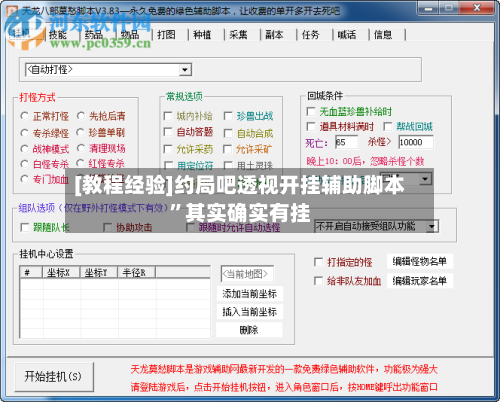Select the 专杀绿怪 option
This screenshot has width=500, height=402.
[x=24, y=133]
